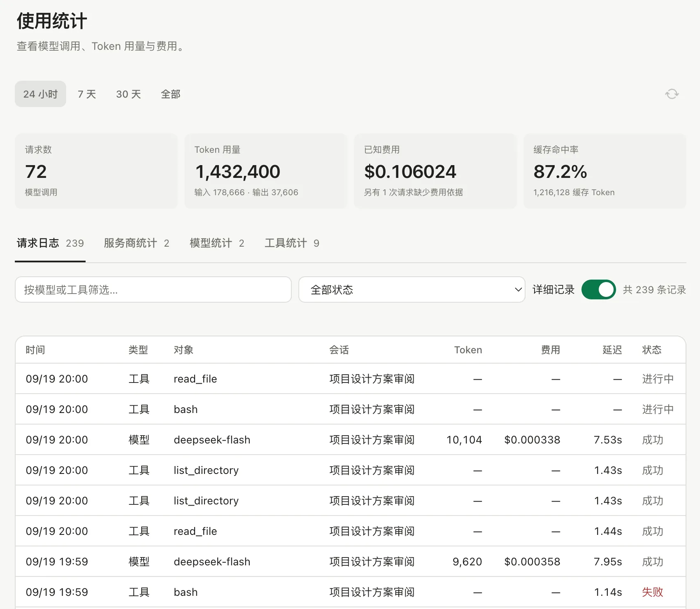The width and height of the screenshot is (700, 609).
Task: Click the 7.53s latency value
Action: pyautogui.click(x=608, y=440)
